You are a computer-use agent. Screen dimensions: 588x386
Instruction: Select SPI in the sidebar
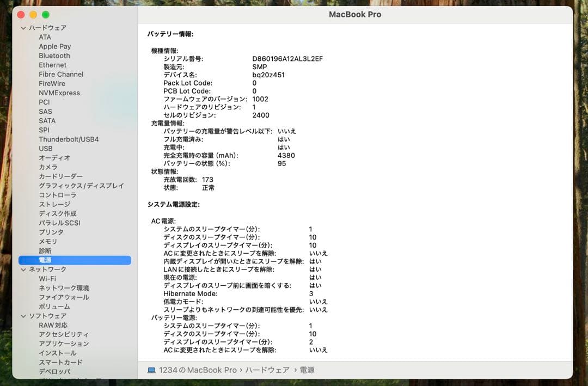click(44, 130)
